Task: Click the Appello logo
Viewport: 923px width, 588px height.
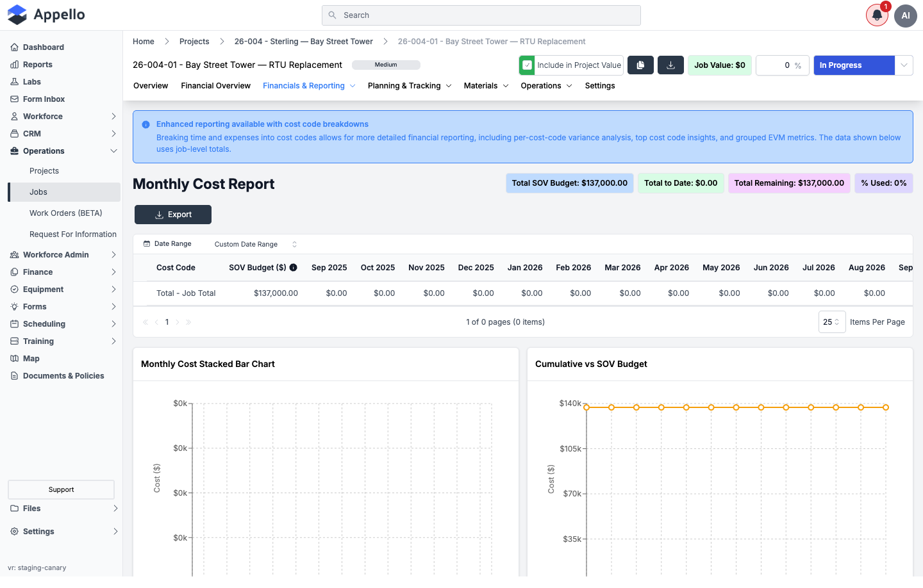Action: 46,15
